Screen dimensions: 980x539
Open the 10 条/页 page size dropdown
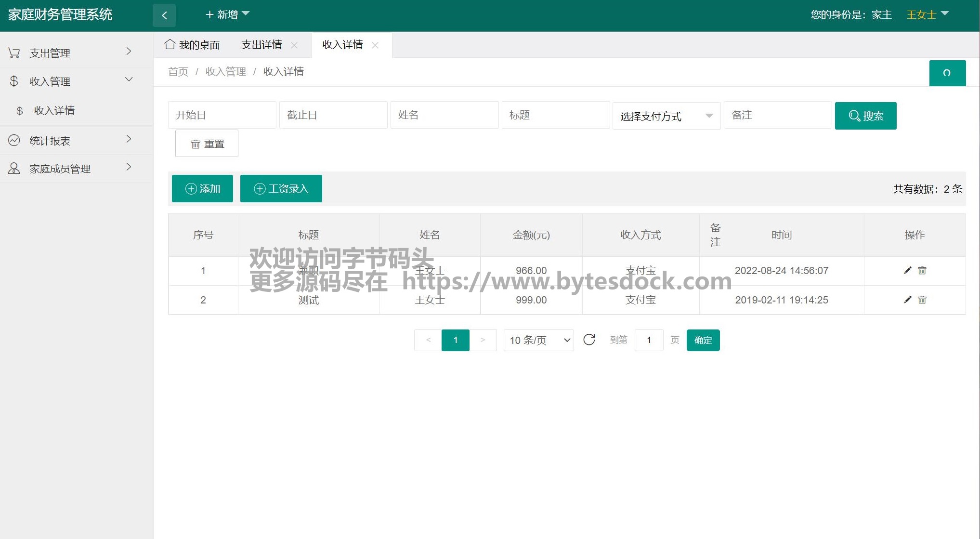click(x=538, y=340)
